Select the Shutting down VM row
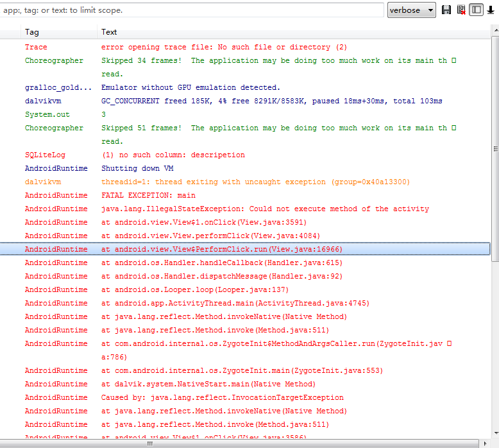The height and width of the screenshot is (448, 499). 245,168
